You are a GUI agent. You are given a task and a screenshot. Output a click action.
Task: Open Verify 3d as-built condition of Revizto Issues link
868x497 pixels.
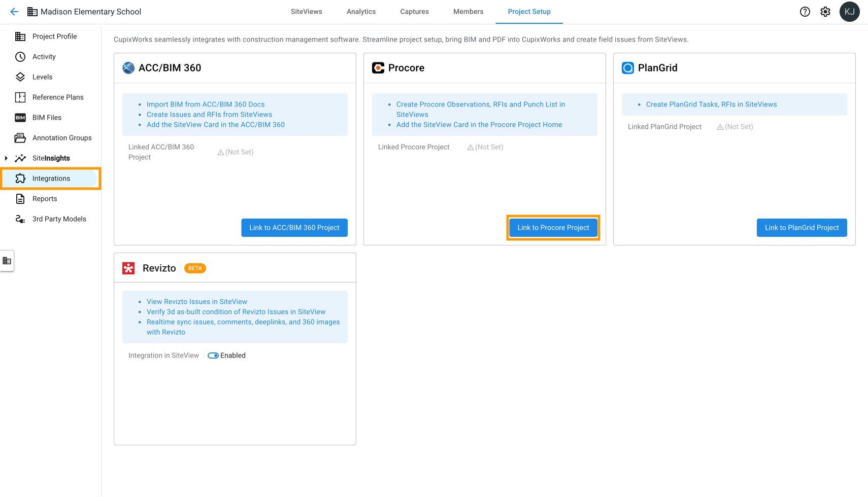pos(236,312)
